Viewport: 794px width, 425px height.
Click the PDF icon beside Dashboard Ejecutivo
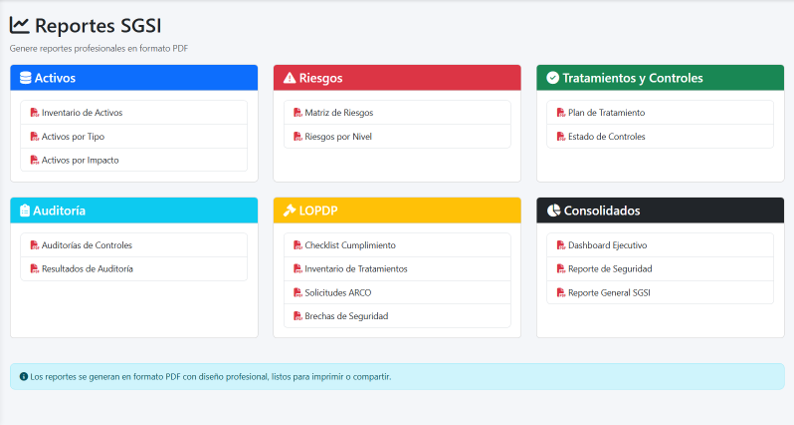coord(561,245)
